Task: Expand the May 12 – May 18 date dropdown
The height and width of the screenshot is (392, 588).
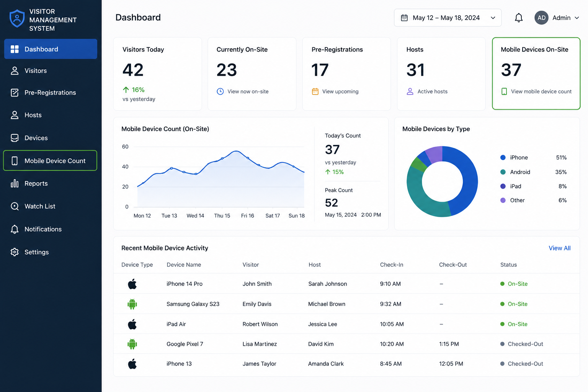Action: tap(448, 18)
